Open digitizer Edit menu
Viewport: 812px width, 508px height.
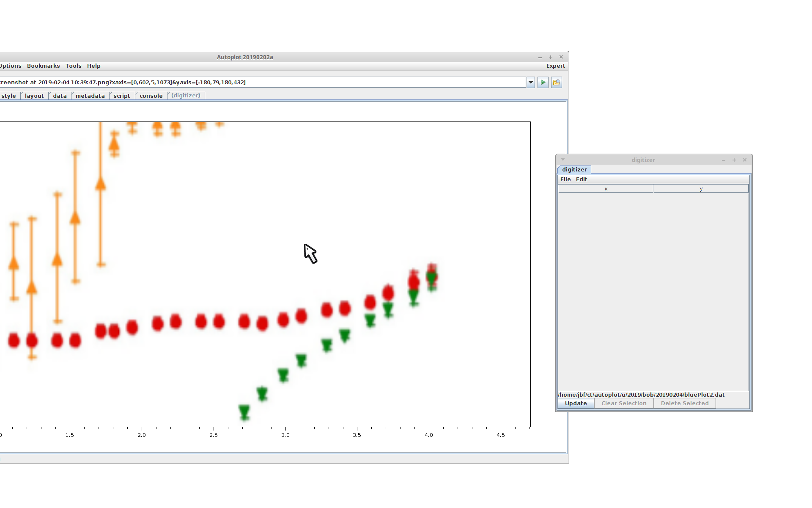582,179
